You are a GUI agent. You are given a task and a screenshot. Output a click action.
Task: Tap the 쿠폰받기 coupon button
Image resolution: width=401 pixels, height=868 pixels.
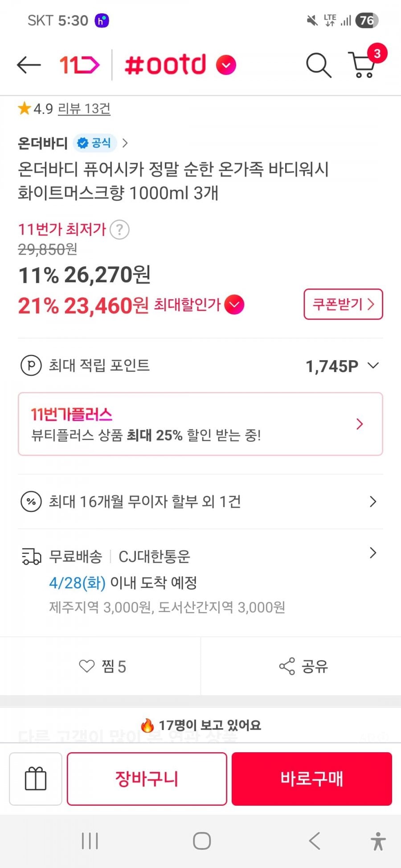tap(343, 304)
